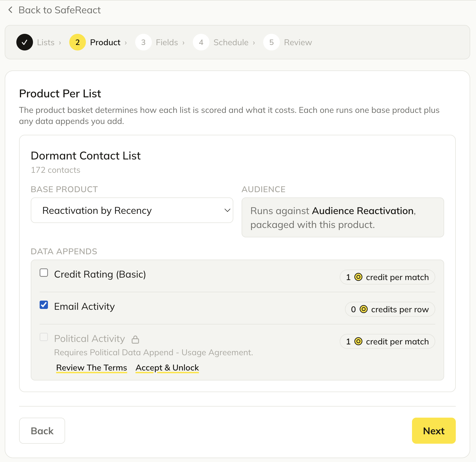
Task: Uncheck the Email Activity append
Action: pos(44,305)
